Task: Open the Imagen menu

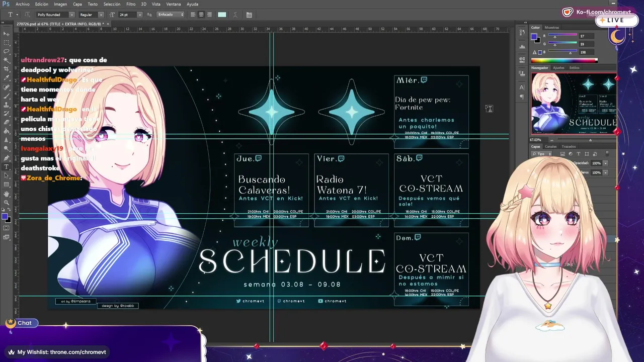Action: tap(60, 4)
